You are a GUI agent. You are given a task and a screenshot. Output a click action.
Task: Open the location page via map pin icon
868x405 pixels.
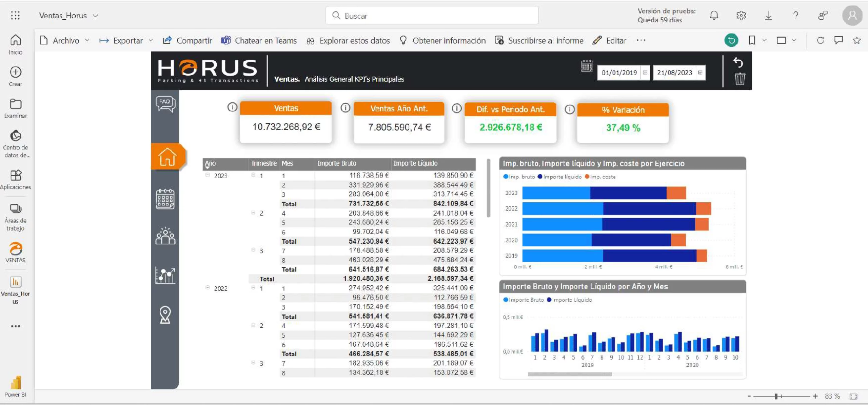click(x=165, y=314)
